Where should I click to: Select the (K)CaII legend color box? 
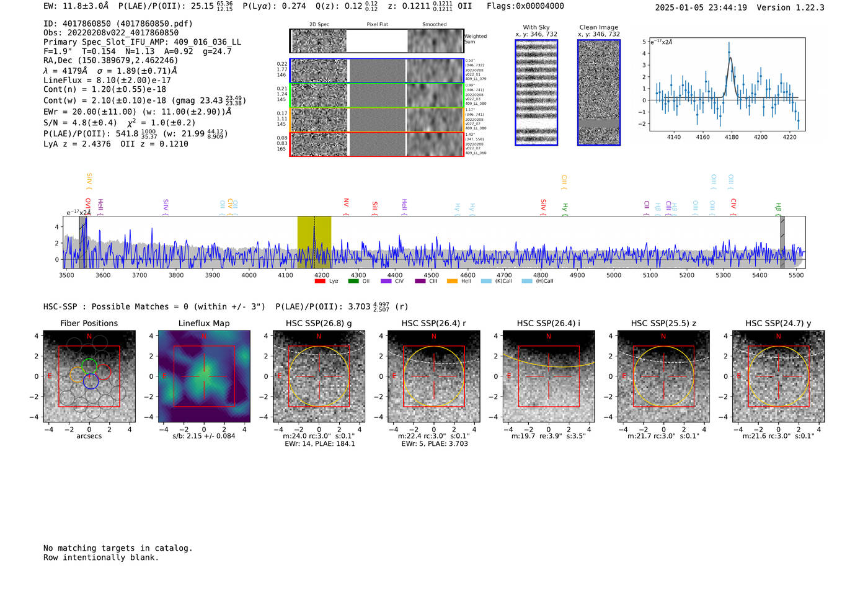[x=486, y=281]
